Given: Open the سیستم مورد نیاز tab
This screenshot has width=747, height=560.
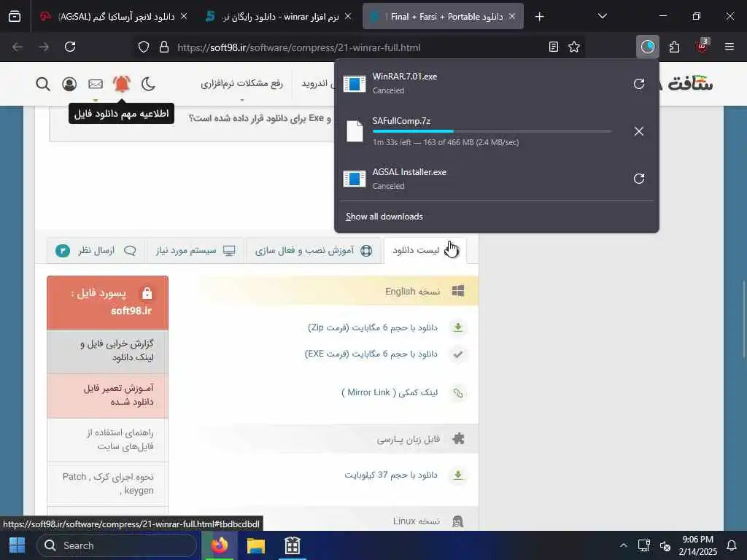Looking at the screenshot, I should (x=196, y=251).
